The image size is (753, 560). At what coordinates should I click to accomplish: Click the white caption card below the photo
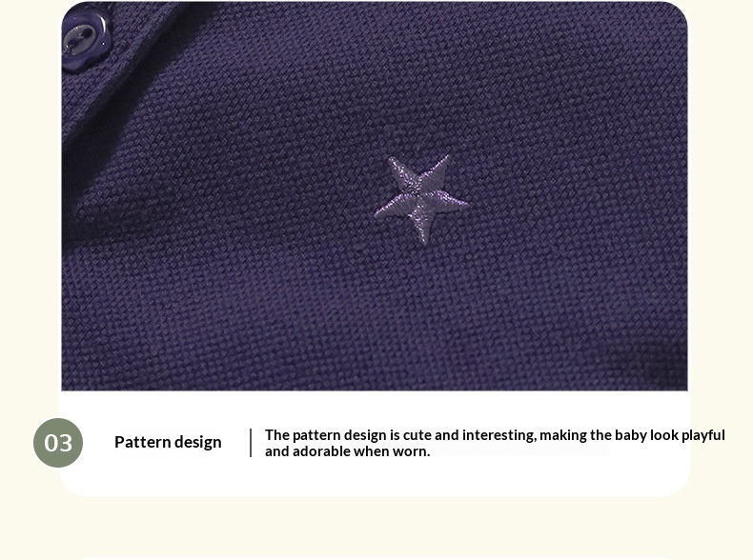[x=375, y=443]
